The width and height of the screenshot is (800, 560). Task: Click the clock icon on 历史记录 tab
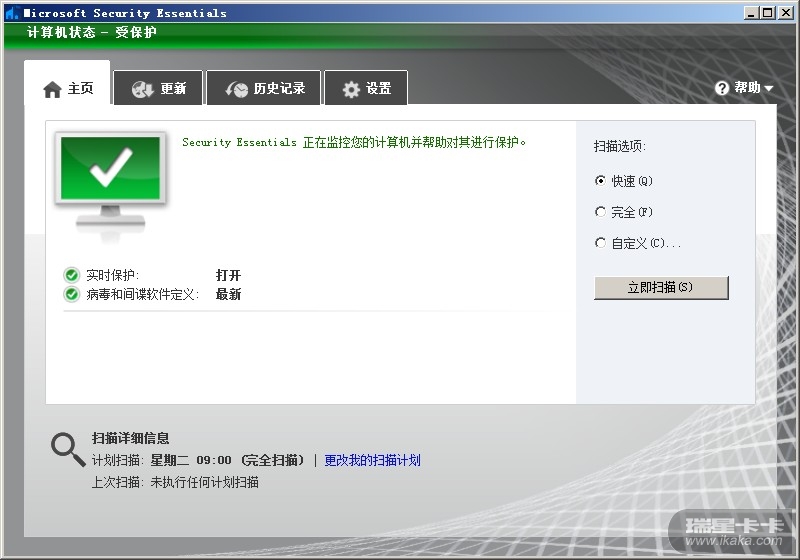pyautogui.click(x=237, y=89)
